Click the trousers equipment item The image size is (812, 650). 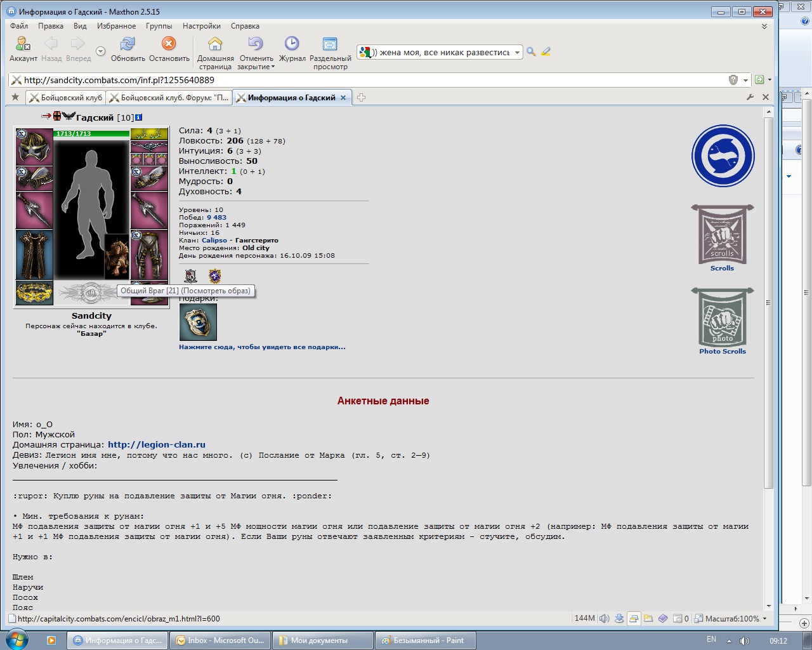(150, 255)
